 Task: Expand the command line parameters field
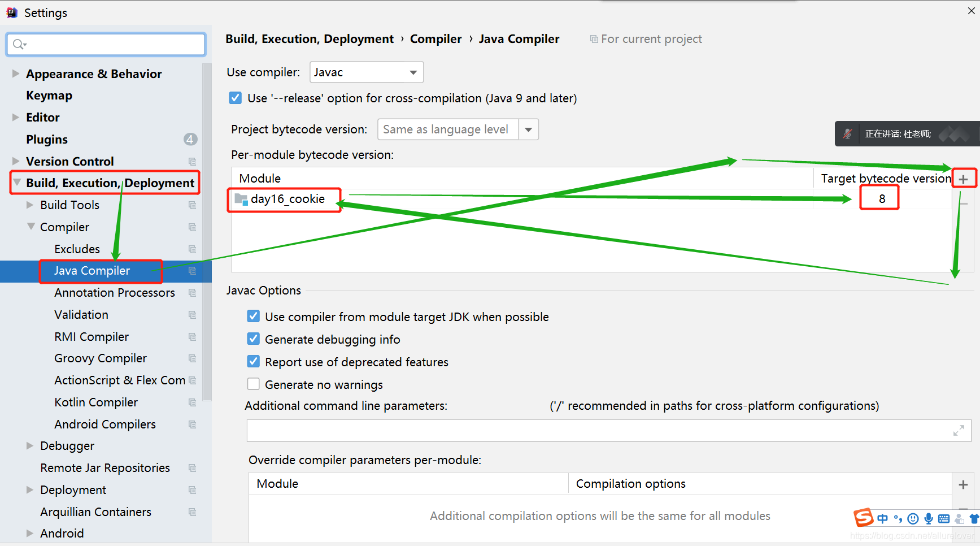coord(959,431)
